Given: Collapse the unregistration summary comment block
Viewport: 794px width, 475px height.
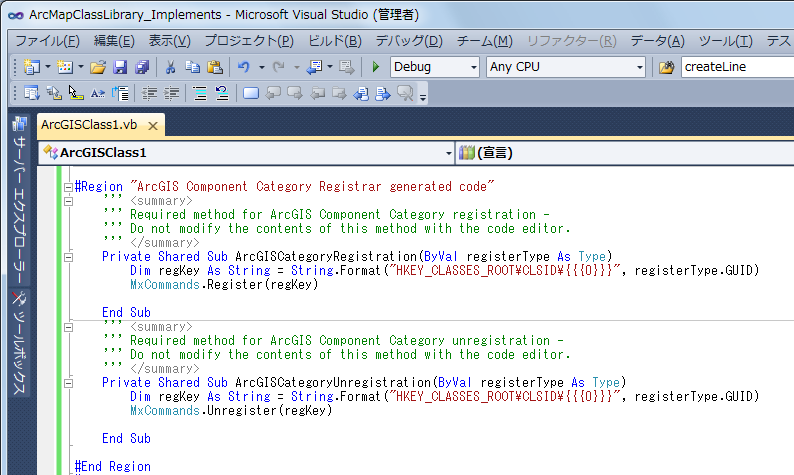Looking at the screenshot, I should 68,328.
